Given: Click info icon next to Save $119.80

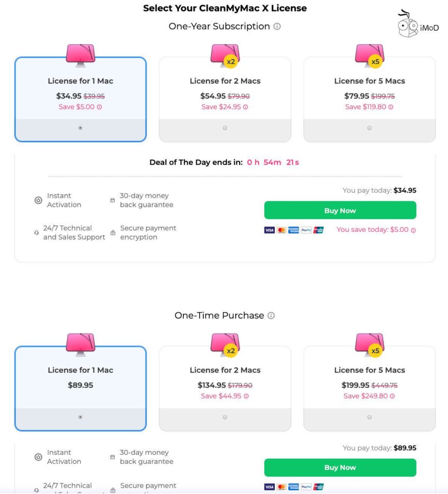Looking at the screenshot, I should [391, 107].
